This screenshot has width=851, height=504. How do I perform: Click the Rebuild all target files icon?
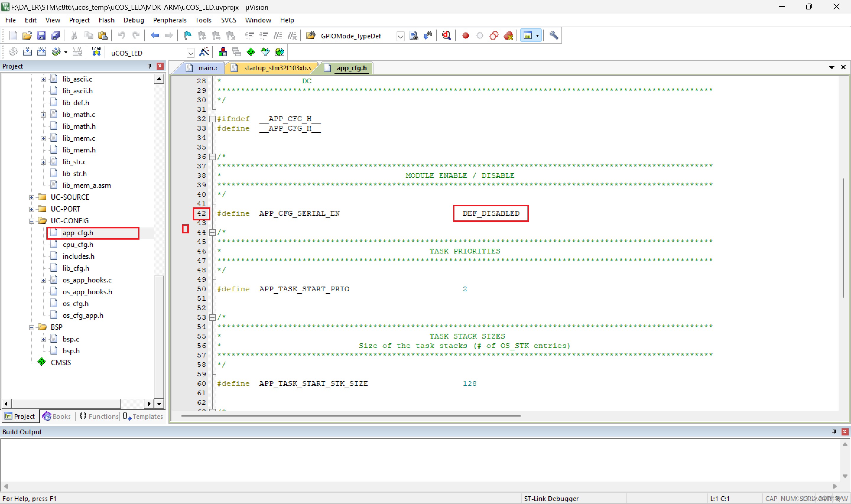click(x=42, y=52)
